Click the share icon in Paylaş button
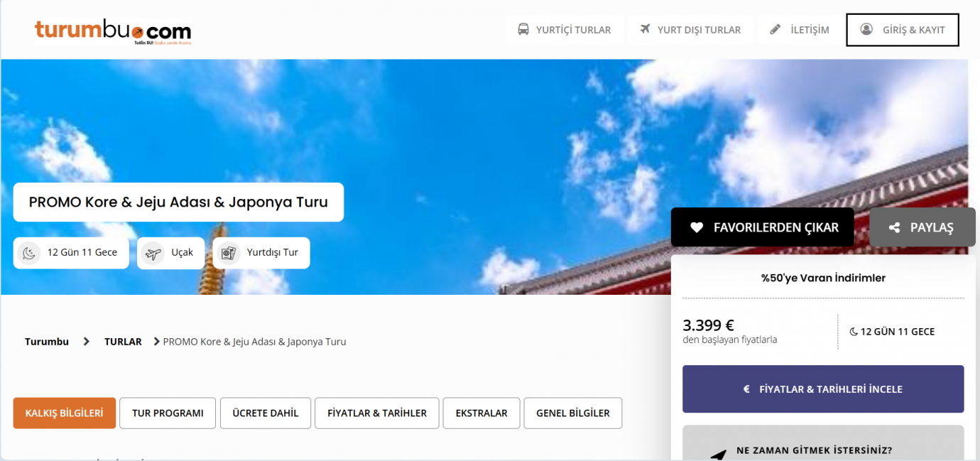 895,228
